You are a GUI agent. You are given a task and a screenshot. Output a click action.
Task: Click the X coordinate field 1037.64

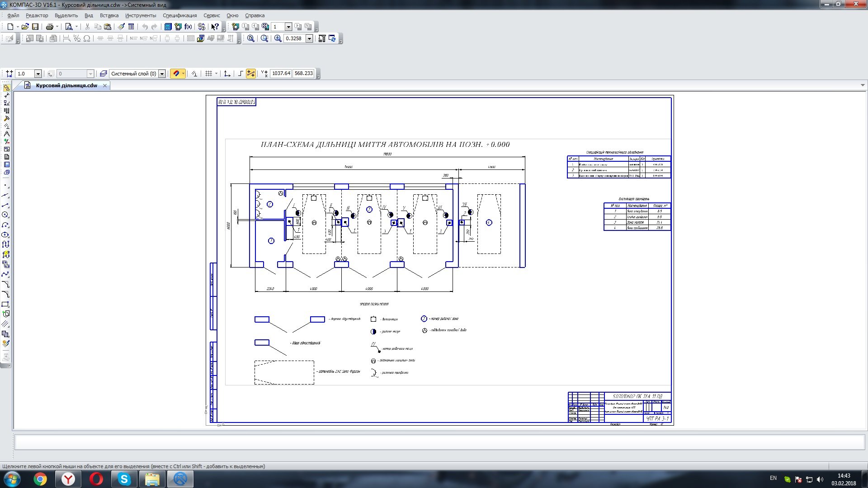click(x=281, y=73)
